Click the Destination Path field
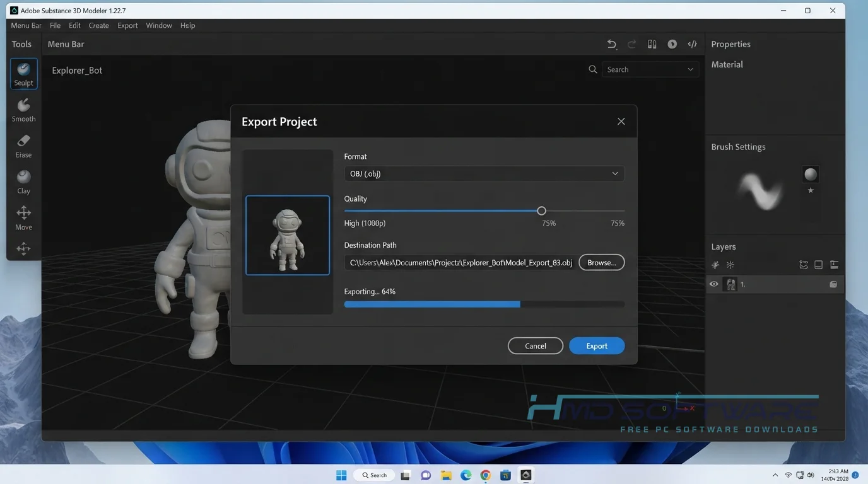 coord(460,262)
